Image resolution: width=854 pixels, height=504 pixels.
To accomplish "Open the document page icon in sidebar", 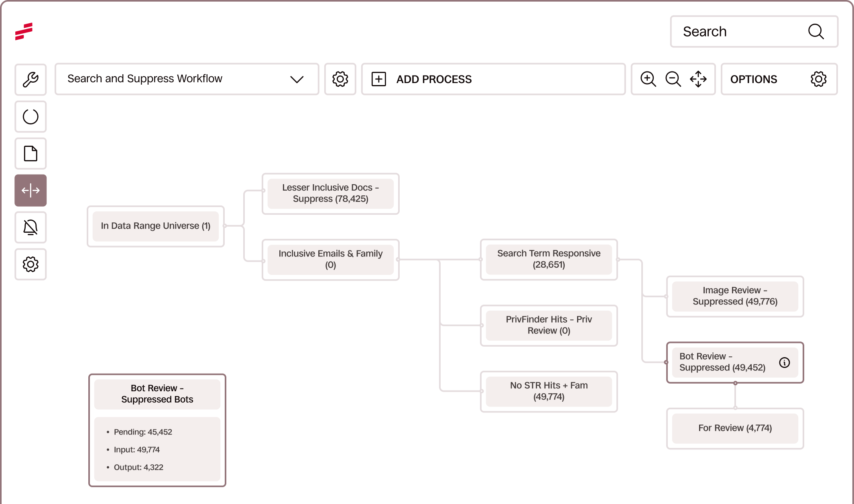I will 31,154.
